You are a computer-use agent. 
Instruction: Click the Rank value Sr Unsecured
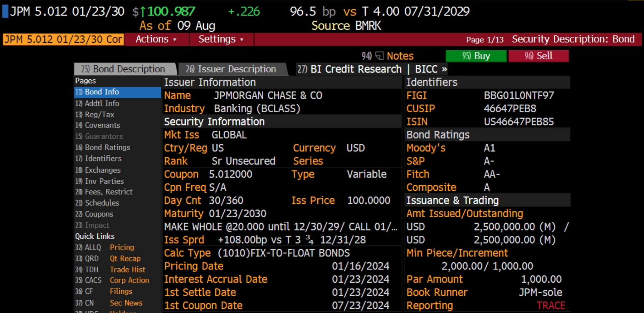[x=243, y=161]
